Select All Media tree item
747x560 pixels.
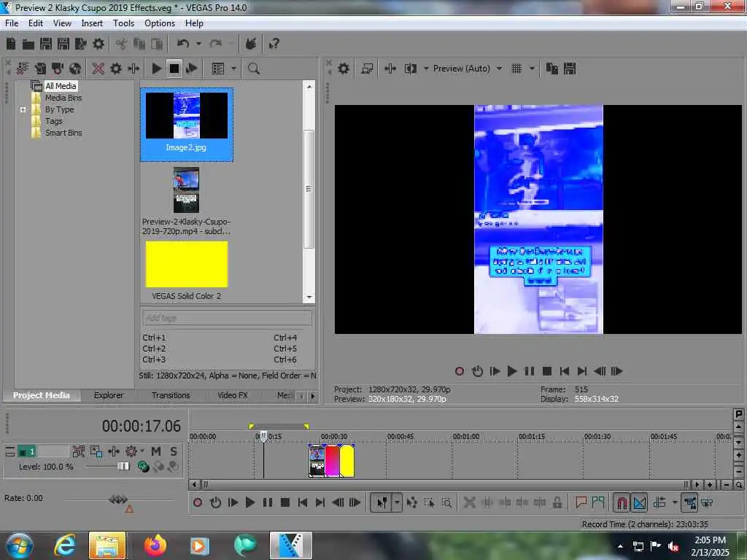pos(60,86)
